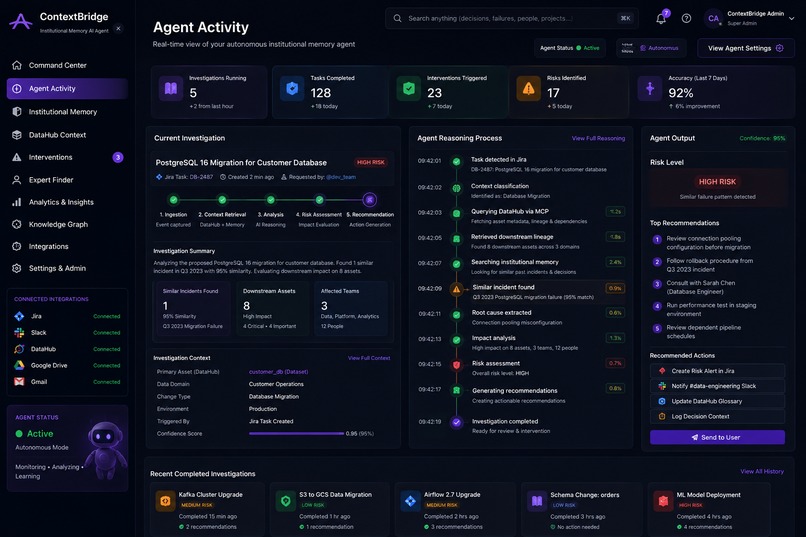This screenshot has width=806, height=537.
Task: Open View Full Reasoning link
Action: (598, 138)
